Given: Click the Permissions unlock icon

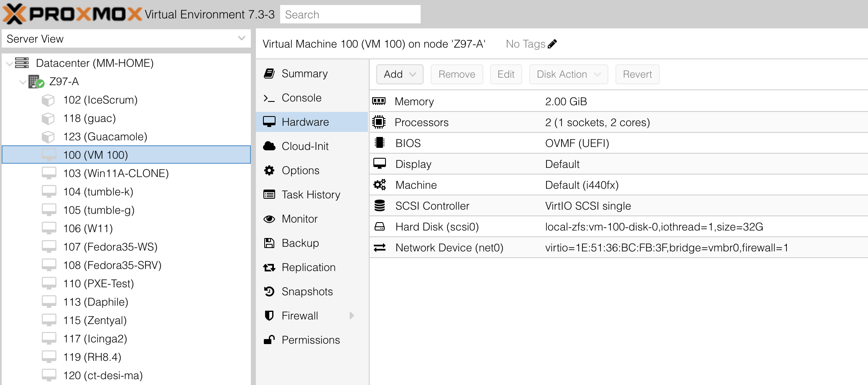Looking at the screenshot, I should [269, 339].
